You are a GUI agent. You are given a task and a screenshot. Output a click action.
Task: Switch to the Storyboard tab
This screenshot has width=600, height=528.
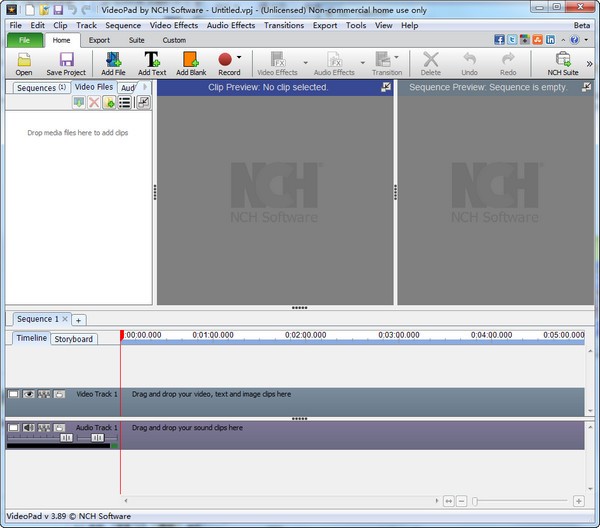[73, 339]
